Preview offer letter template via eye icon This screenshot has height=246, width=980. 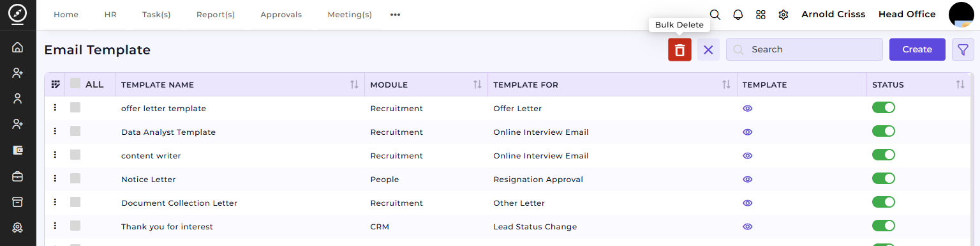pos(748,109)
